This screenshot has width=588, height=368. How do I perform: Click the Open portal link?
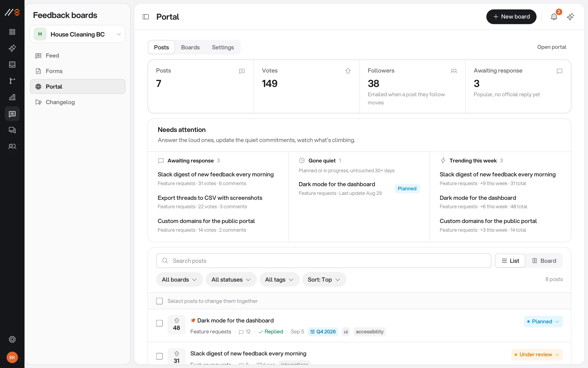coord(552,47)
